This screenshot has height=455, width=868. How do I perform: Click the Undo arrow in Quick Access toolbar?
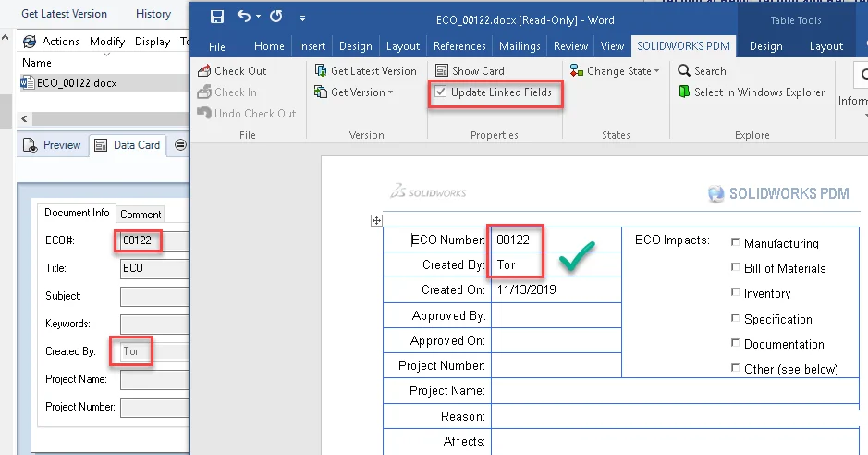pyautogui.click(x=244, y=17)
